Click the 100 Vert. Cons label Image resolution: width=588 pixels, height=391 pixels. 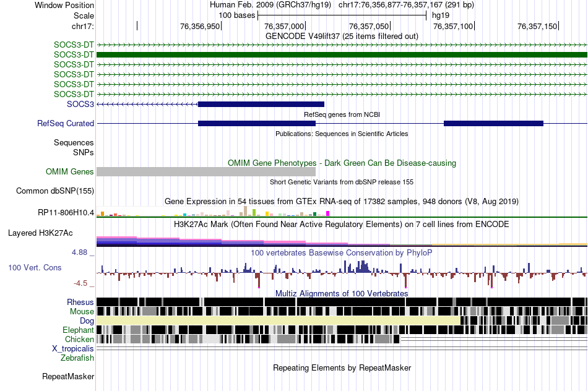pos(35,268)
